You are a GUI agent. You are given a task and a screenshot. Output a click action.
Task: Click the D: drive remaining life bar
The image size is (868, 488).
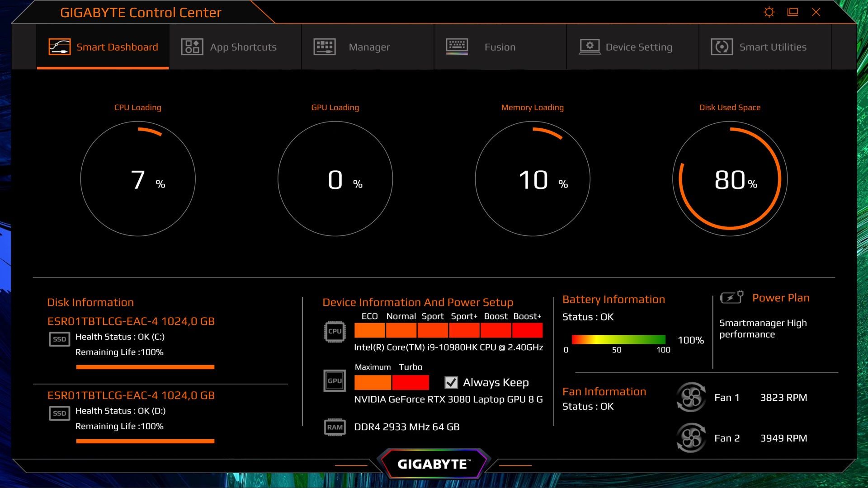click(x=145, y=441)
